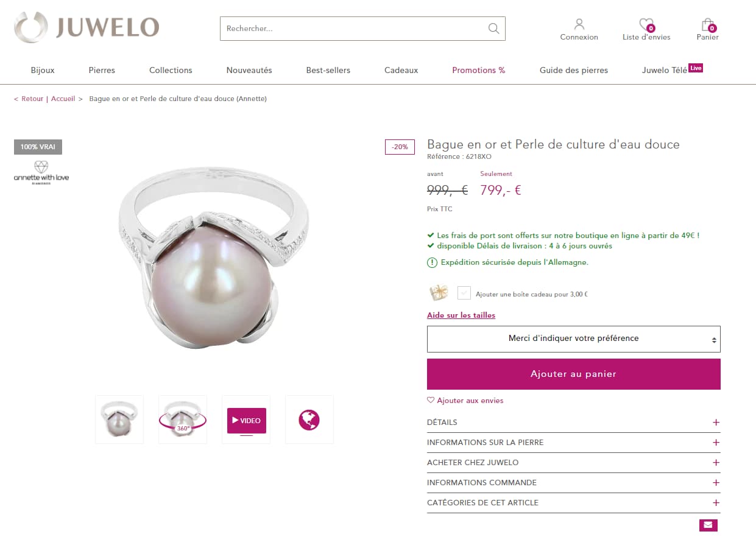Click the Ajouter au panier button
The width and height of the screenshot is (756, 537).
[573, 373]
